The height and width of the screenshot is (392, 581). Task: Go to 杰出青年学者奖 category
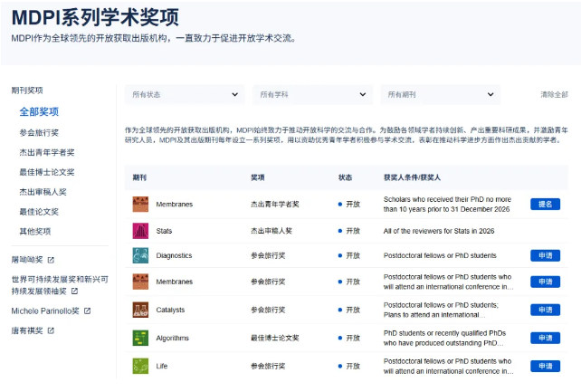coord(47,152)
